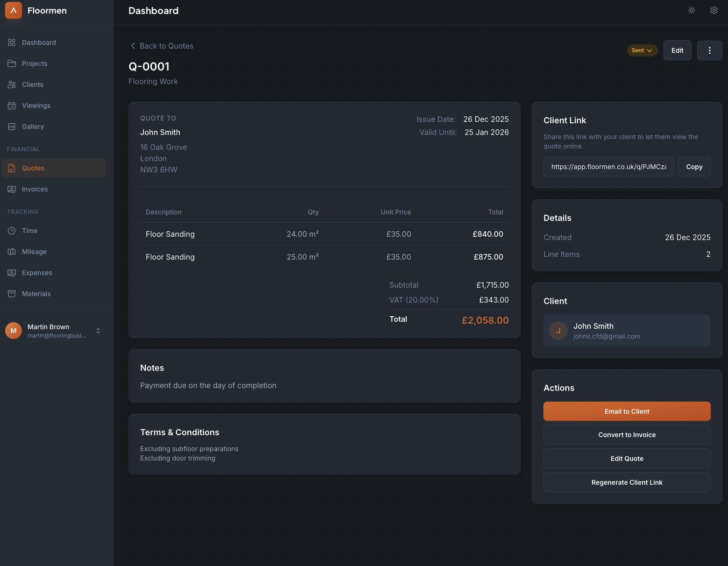
Task: Click the Clients people icon in sidebar
Action: coord(12,85)
